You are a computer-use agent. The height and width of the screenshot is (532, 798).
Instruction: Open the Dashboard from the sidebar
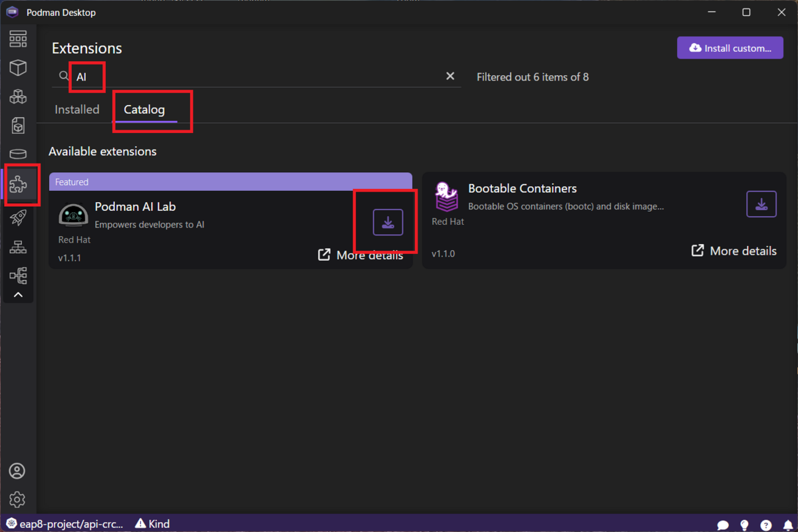click(x=18, y=39)
